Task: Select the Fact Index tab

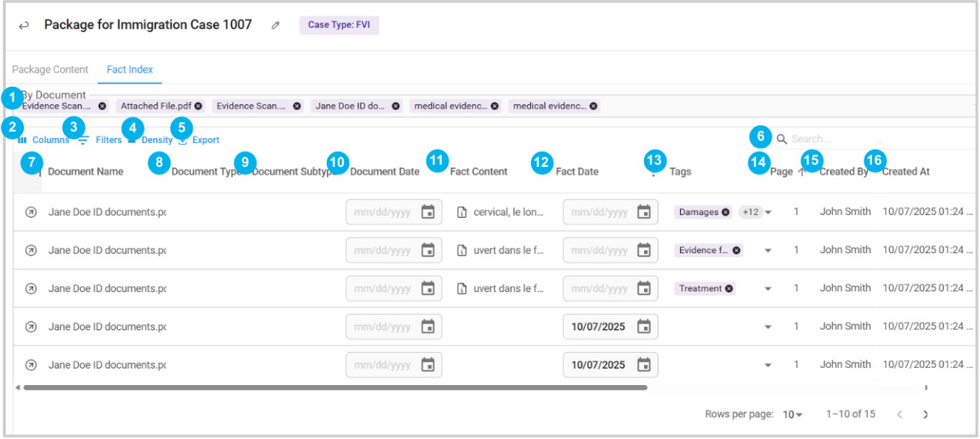Action: (130, 70)
